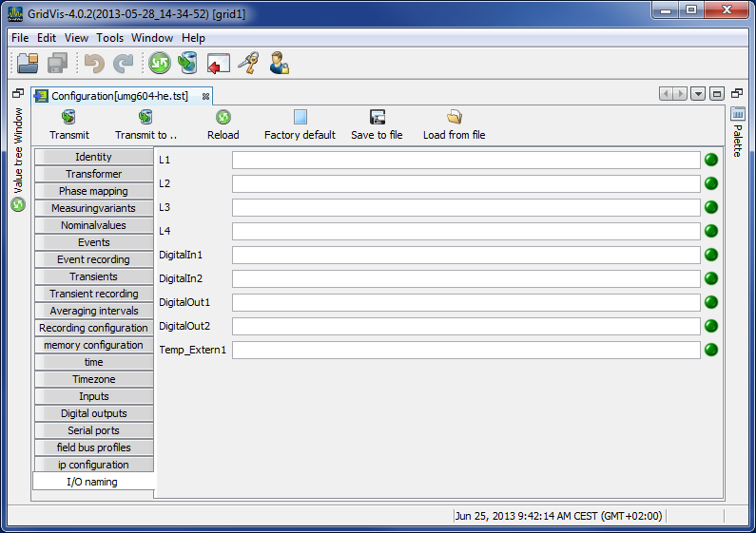Image resolution: width=756 pixels, height=533 pixels.
Task: Open the Window menu
Action: pos(152,38)
